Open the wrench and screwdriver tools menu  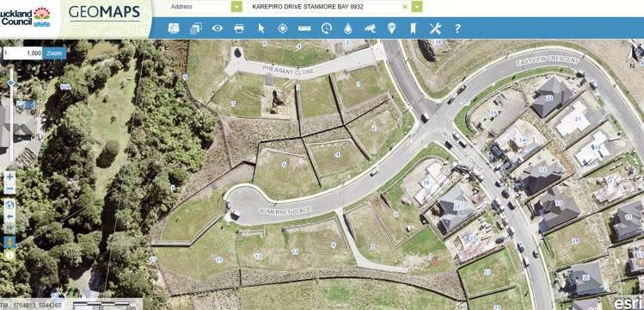(x=435, y=28)
